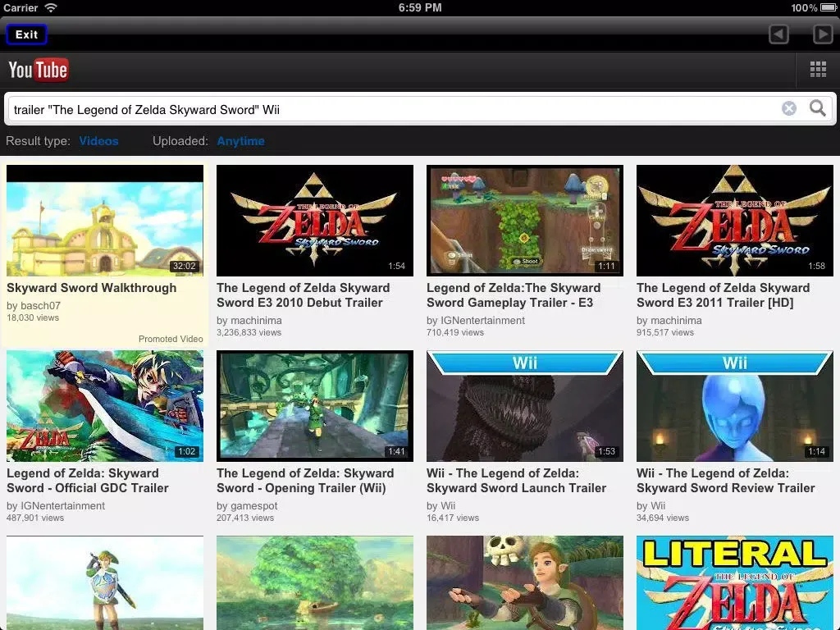Screen dimensions: 840x630
Task: Open the grid menu icon
Action: click(x=818, y=70)
